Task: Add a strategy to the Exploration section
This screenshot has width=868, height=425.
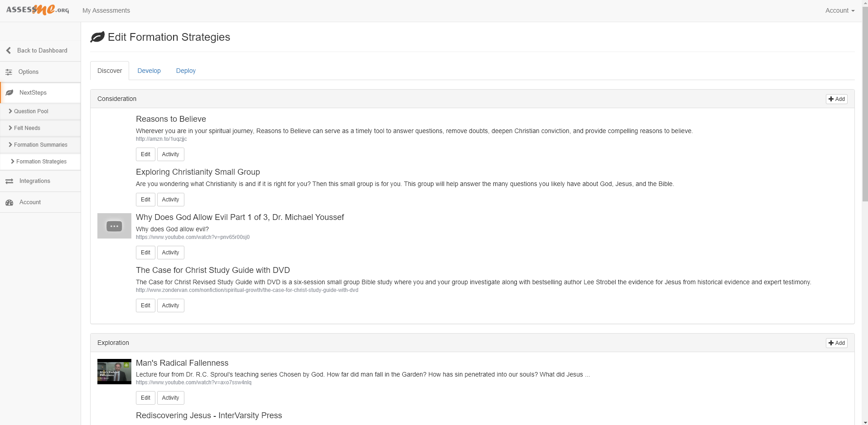Action: click(836, 343)
